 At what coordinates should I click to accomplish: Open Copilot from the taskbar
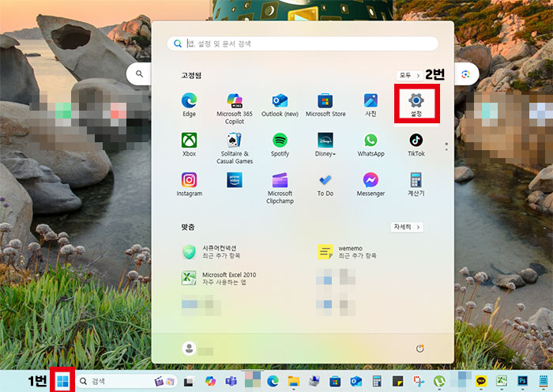tap(210, 381)
